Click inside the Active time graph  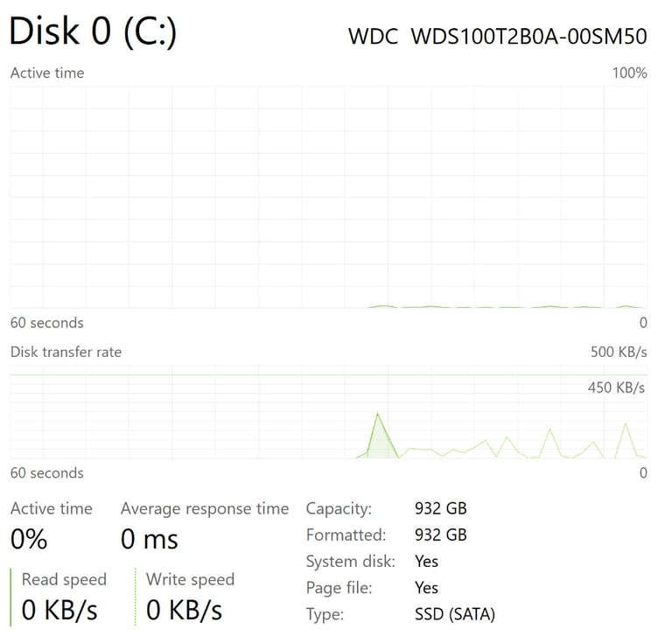tap(328, 197)
